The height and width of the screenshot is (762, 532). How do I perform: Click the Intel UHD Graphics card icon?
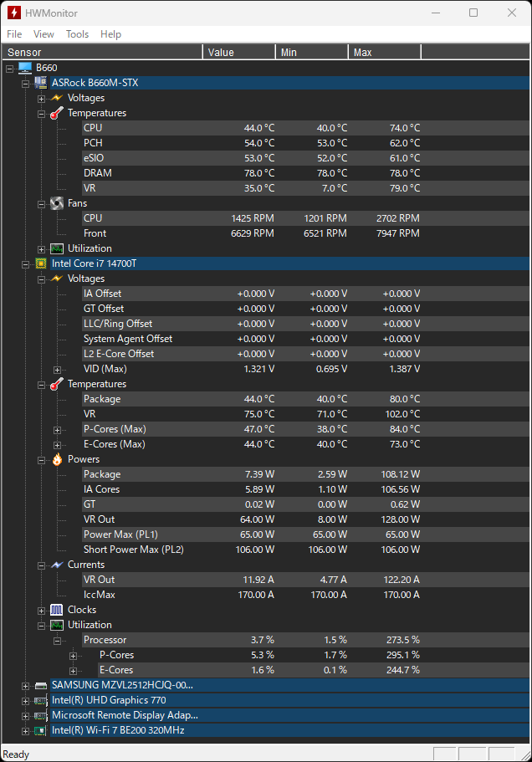(x=41, y=701)
